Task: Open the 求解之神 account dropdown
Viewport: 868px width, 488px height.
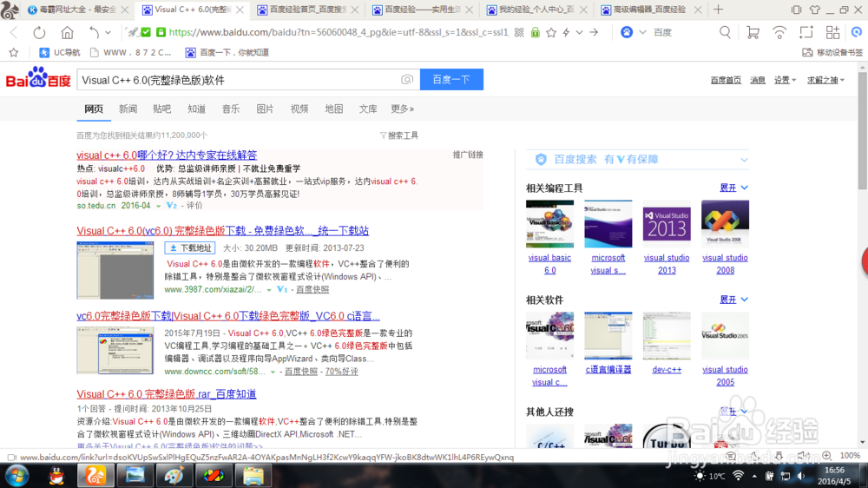Action: tap(825, 80)
